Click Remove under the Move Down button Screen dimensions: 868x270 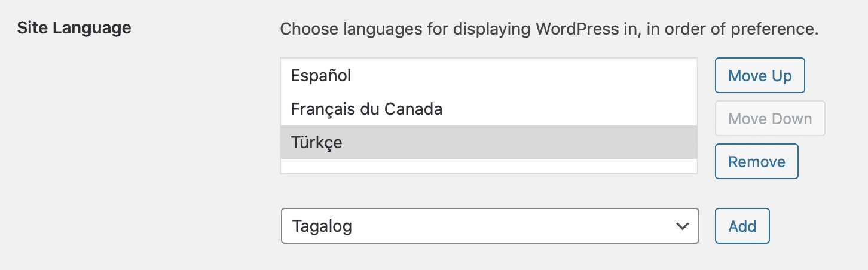coord(756,161)
